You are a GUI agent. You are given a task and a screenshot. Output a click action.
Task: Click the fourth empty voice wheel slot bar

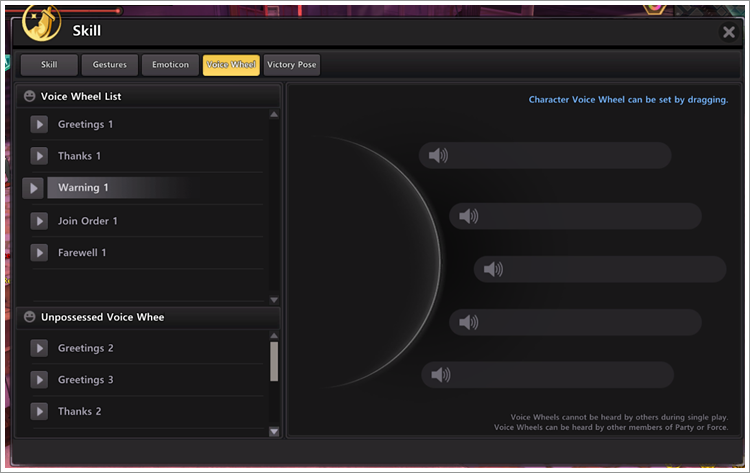(575, 322)
